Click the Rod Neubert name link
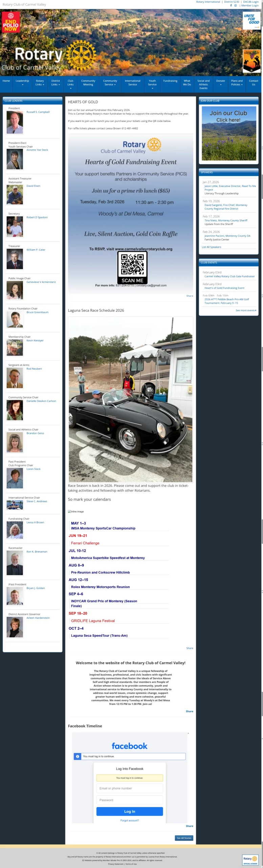Screen dimensions: 263x868 coord(34,369)
